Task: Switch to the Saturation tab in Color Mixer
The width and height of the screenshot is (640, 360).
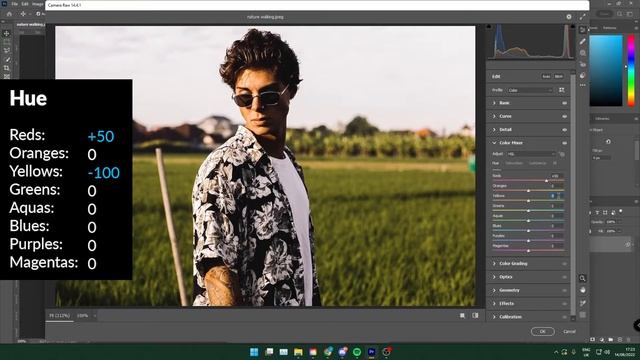Action: [514, 163]
